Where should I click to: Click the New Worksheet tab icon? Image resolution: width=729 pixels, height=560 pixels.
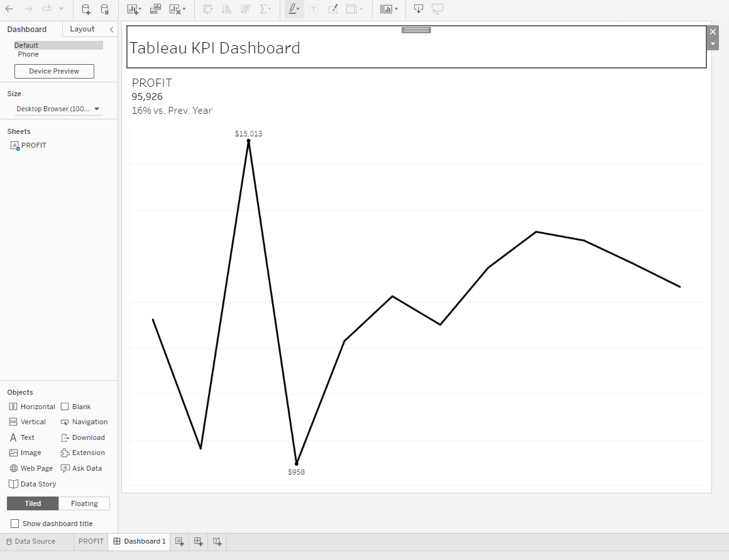pos(180,541)
